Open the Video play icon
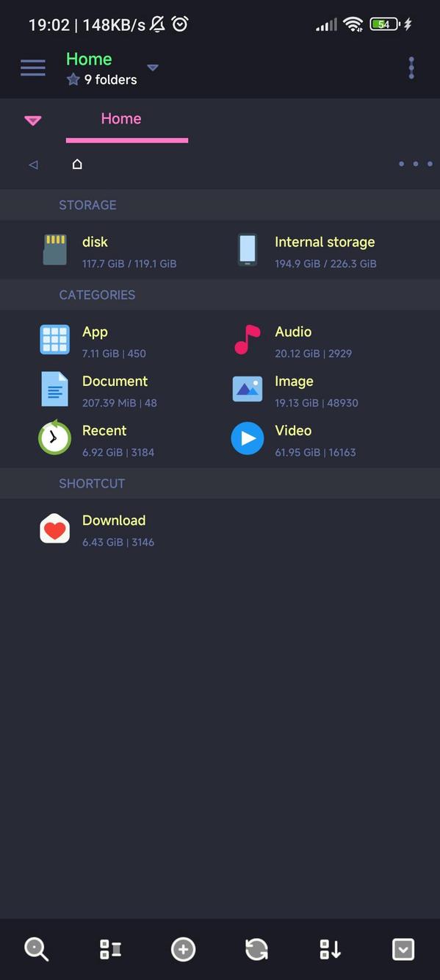 click(248, 438)
